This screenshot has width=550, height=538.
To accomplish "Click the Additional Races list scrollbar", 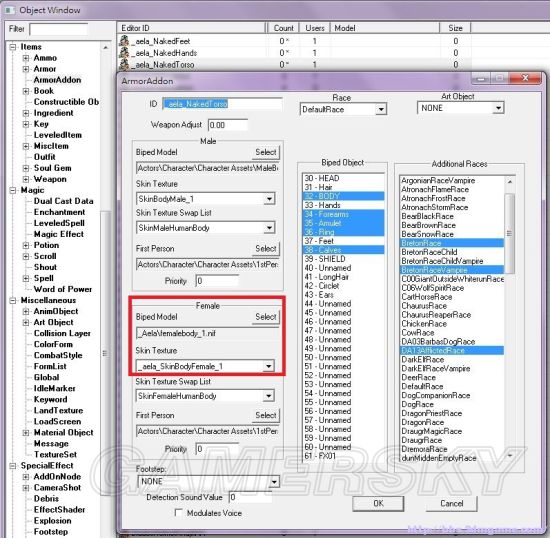I will (x=510, y=318).
